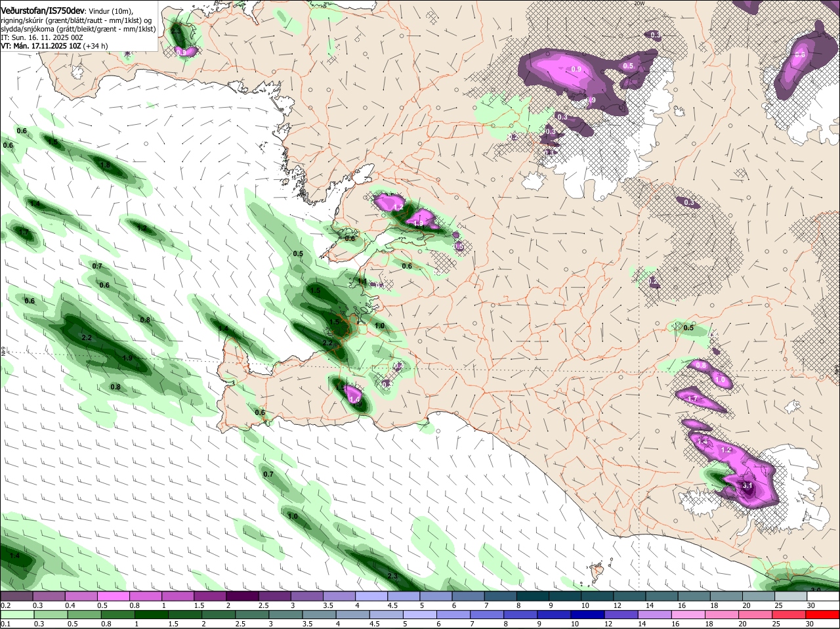Click the 'Vindur (10m)' wind description text
Image resolution: width=840 pixels, height=629 pixels.
tap(110, 11)
